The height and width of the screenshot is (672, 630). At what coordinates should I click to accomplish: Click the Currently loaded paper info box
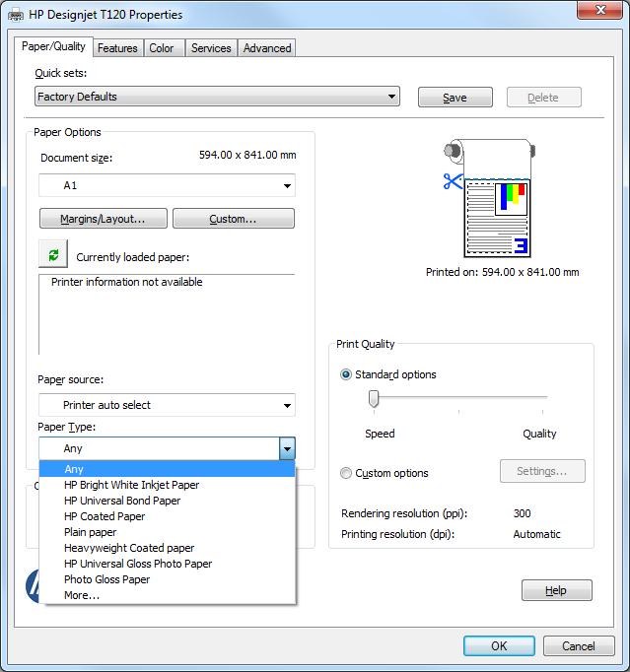[167, 314]
